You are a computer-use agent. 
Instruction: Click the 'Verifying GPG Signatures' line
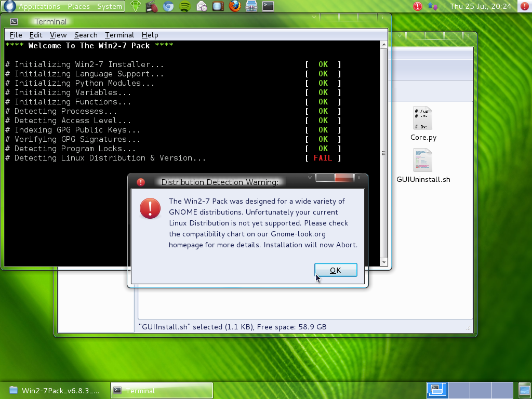click(x=73, y=139)
